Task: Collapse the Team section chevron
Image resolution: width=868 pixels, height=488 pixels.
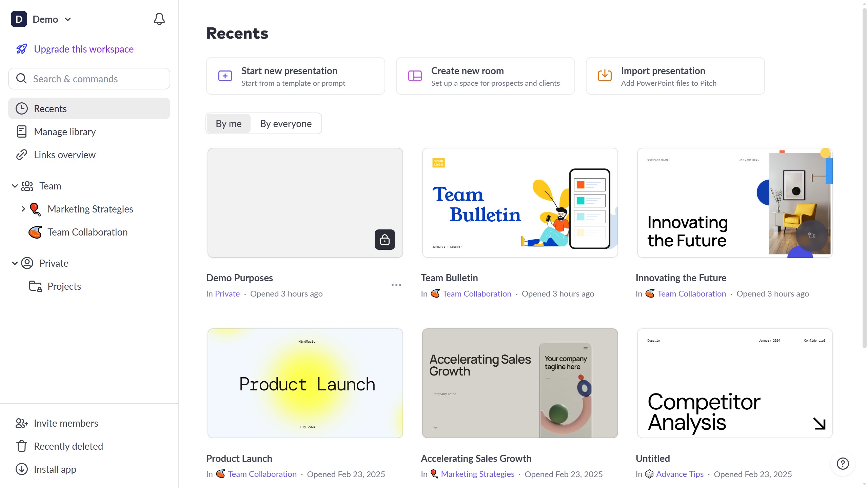Action: coord(15,186)
